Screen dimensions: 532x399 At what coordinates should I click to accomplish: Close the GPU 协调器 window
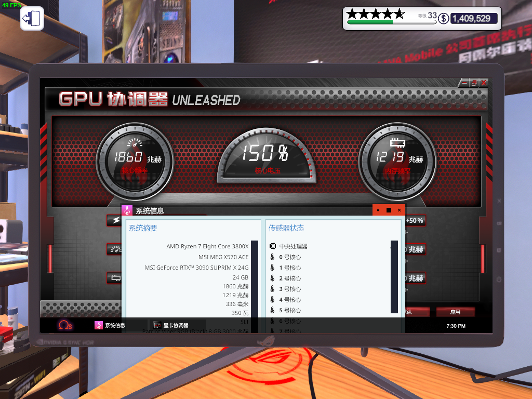484,83
